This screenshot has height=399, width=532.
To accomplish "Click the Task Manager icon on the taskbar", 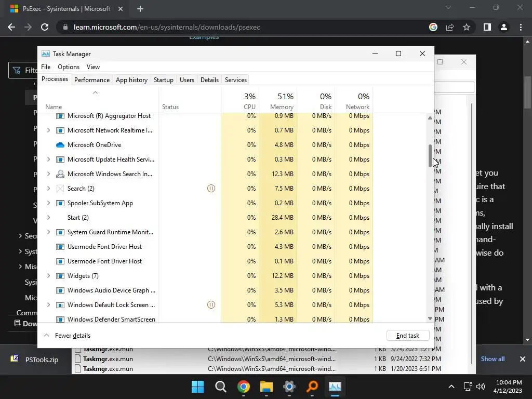I will click(x=335, y=387).
